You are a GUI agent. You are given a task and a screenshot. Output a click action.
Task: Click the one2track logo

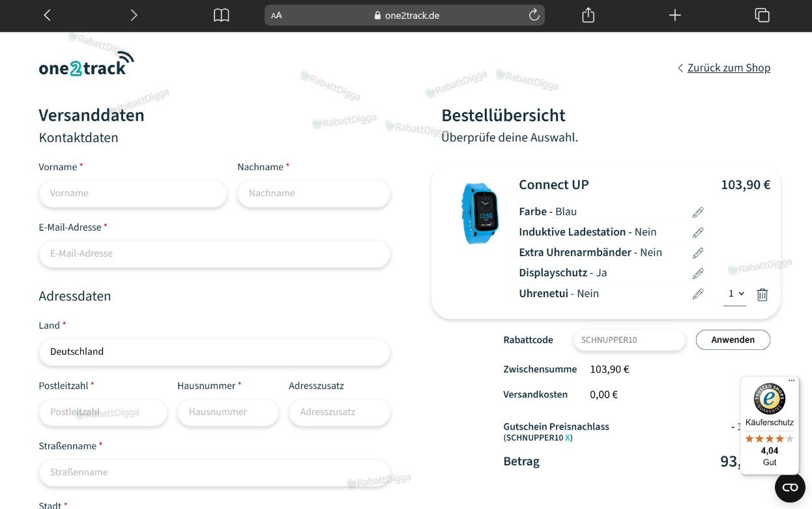87,65
